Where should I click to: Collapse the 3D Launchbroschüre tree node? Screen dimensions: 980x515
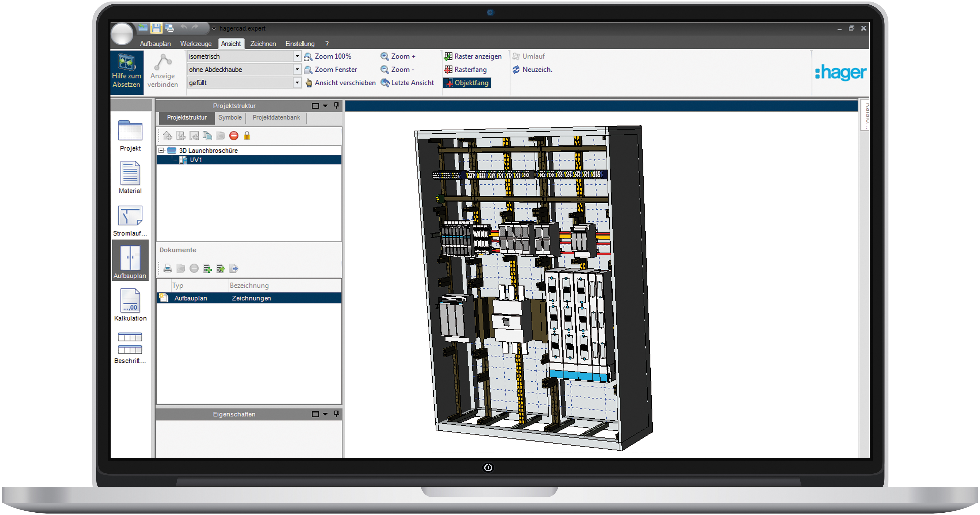pos(161,150)
